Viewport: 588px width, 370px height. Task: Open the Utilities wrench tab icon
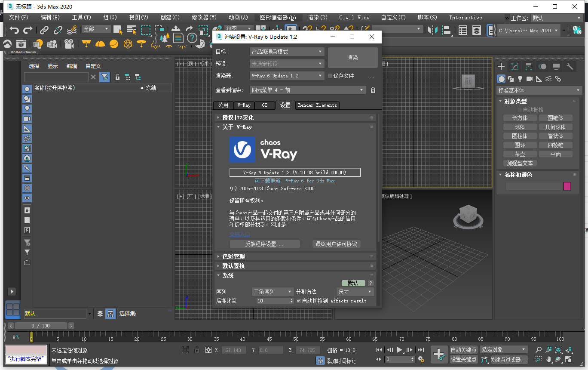point(570,66)
